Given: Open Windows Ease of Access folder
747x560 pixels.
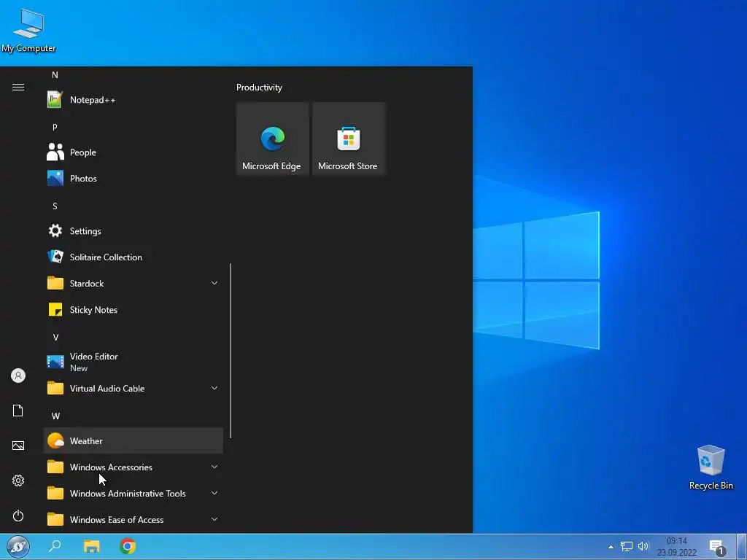Looking at the screenshot, I should [x=133, y=519].
